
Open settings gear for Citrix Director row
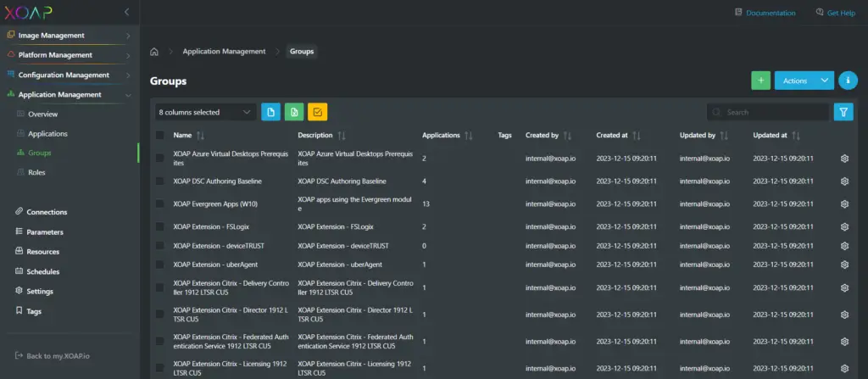[844, 315]
